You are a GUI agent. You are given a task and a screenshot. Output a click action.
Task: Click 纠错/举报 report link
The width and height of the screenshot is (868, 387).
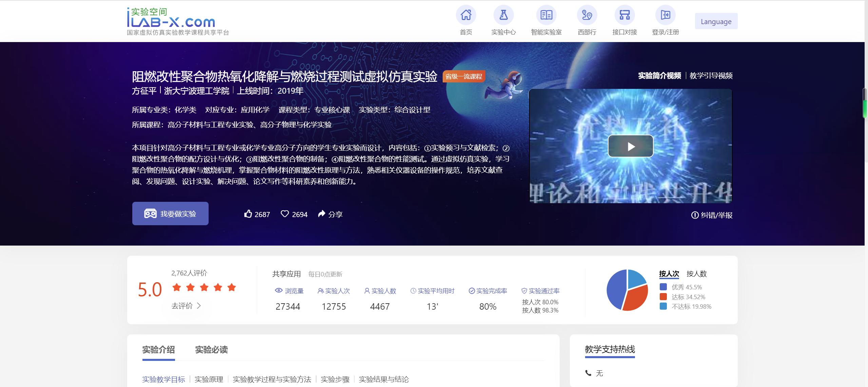coord(712,215)
